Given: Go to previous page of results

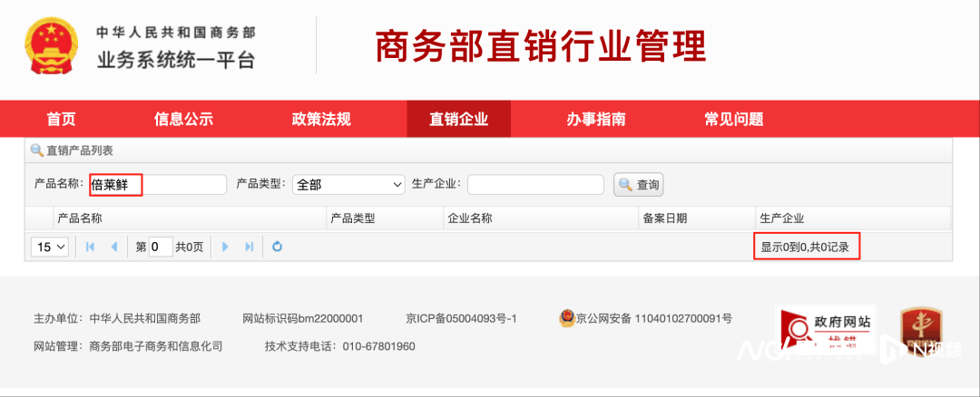Looking at the screenshot, I should (113, 247).
